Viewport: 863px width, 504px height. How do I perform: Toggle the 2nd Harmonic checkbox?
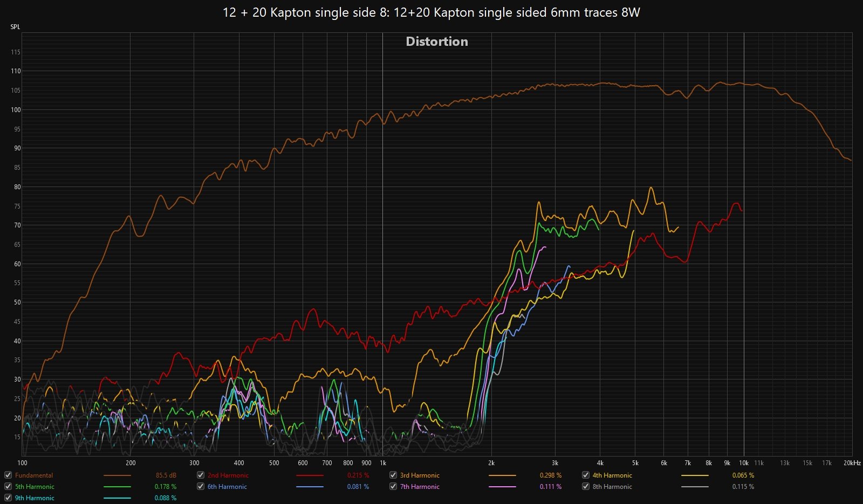coord(201,475)
